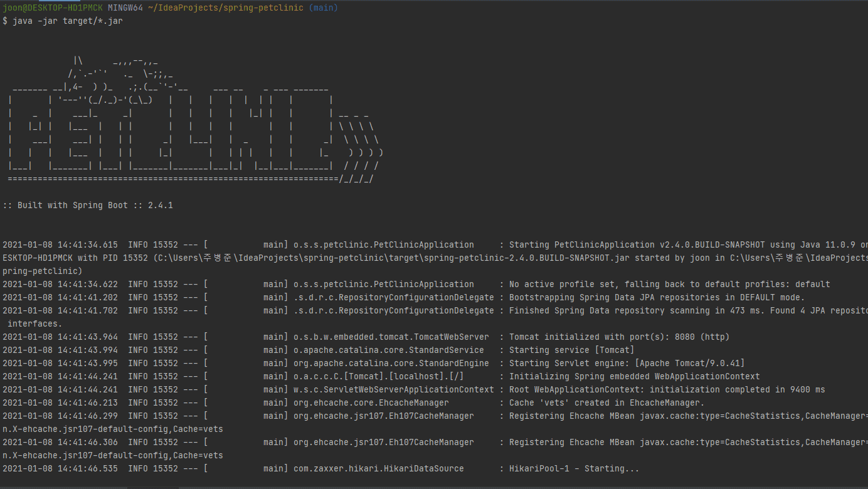The width and height of the screenshot is (868, 489).
Task: Click 'o.s.b.w.embedded.tomcat.TomcatWebServer' logger name
Action: point(391,337)
